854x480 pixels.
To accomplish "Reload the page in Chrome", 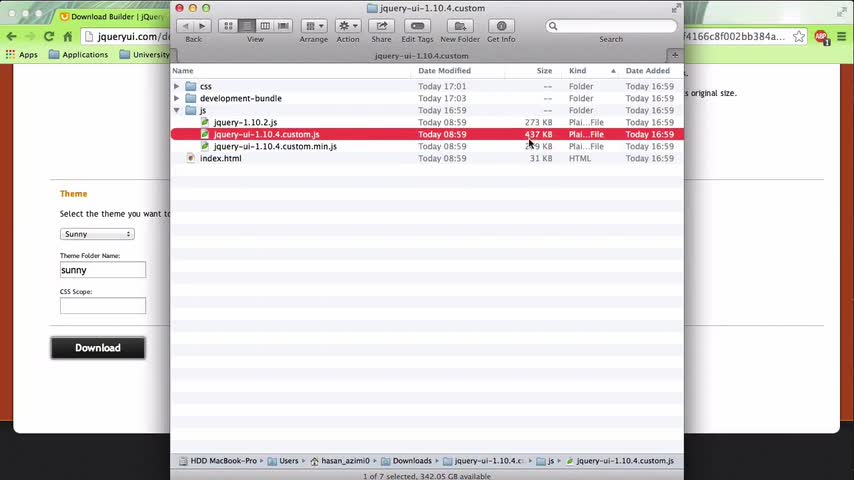I will pyautogui.click(x=49, y=37).
